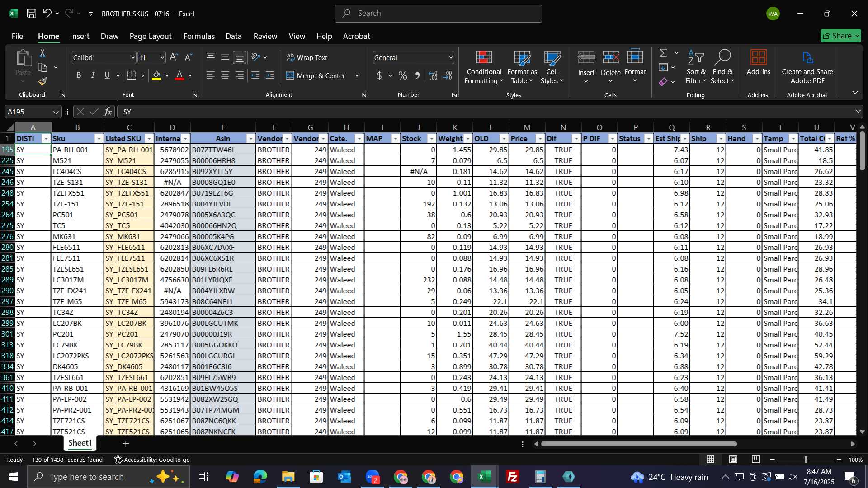
Task: Expand the formula bar
Action: 858,111
